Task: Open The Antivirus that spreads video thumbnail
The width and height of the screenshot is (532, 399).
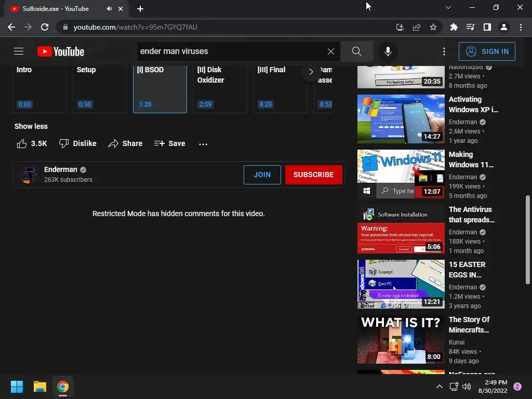Action: pos(401,229)
